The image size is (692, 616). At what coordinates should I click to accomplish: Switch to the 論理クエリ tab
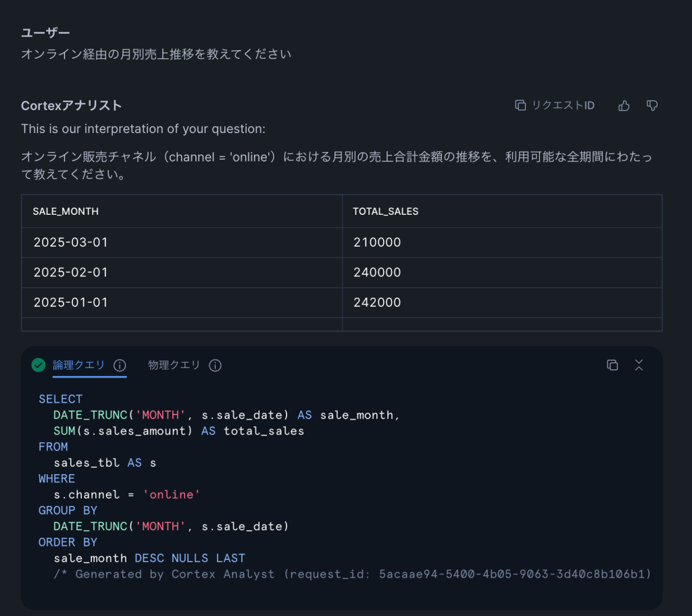click(79, 365)
